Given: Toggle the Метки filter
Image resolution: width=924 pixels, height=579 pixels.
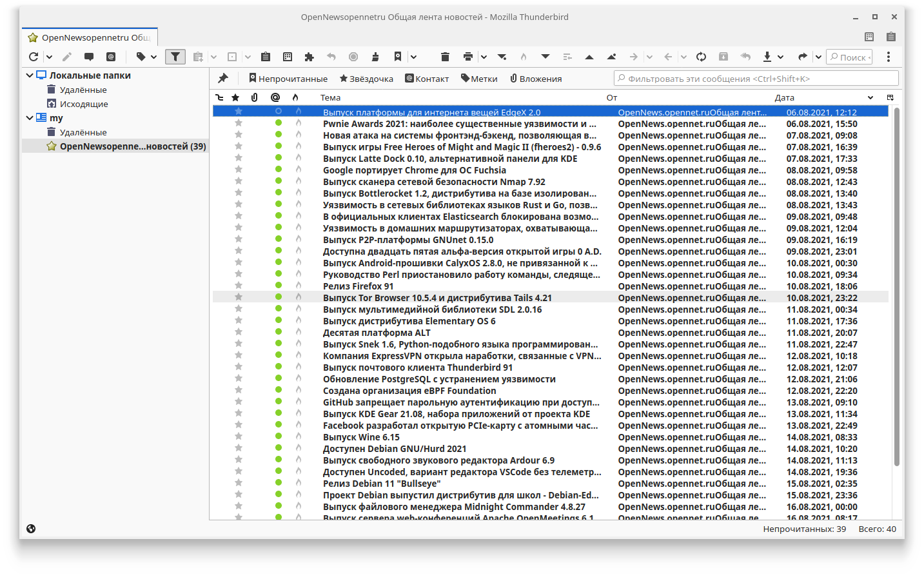Looking at the screenshot, I should click(479, 79).
